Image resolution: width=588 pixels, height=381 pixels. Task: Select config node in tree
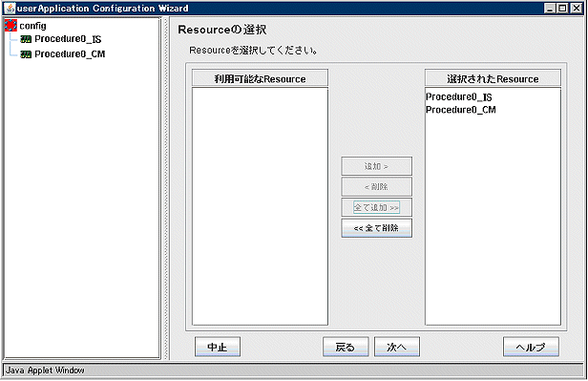click(33, 26)
